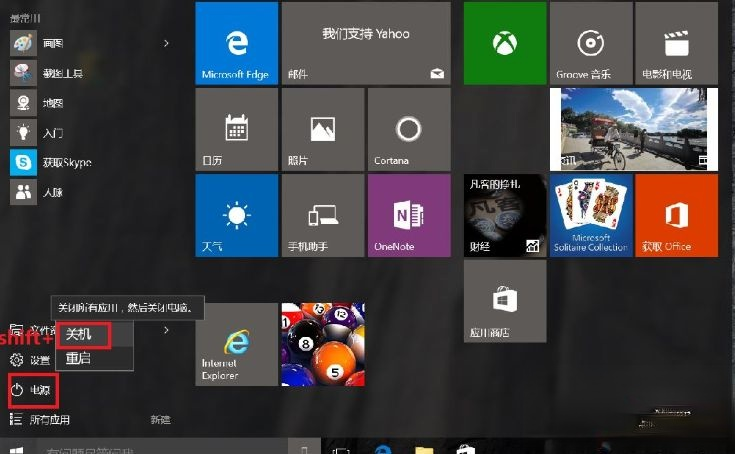
Task: Open 设置 from Start menu
Action: 30,360
